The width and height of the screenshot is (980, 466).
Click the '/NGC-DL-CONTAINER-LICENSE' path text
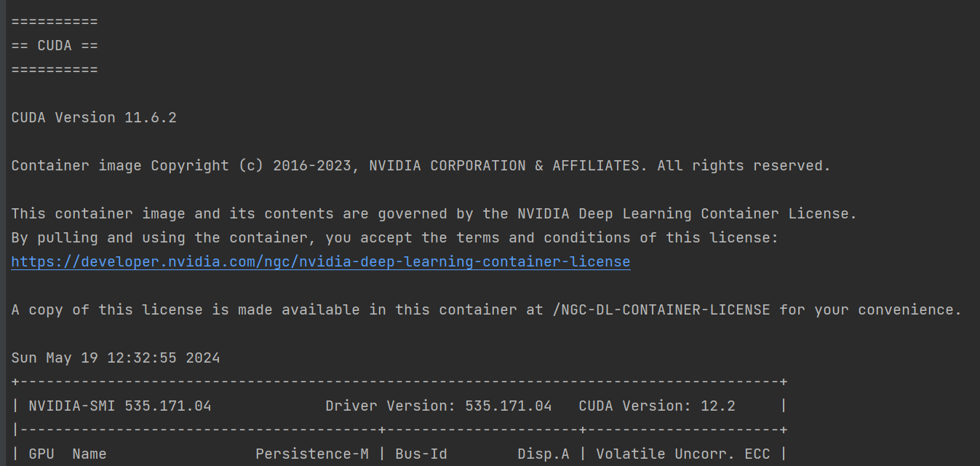pyautogui.click(x=661, y=309)
